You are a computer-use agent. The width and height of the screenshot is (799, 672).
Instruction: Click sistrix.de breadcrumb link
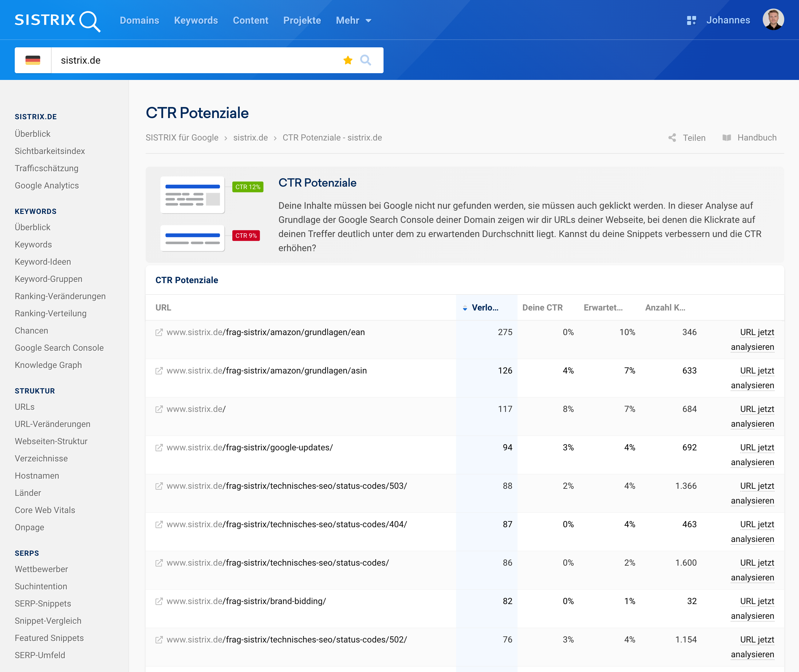tap(250, 138)
